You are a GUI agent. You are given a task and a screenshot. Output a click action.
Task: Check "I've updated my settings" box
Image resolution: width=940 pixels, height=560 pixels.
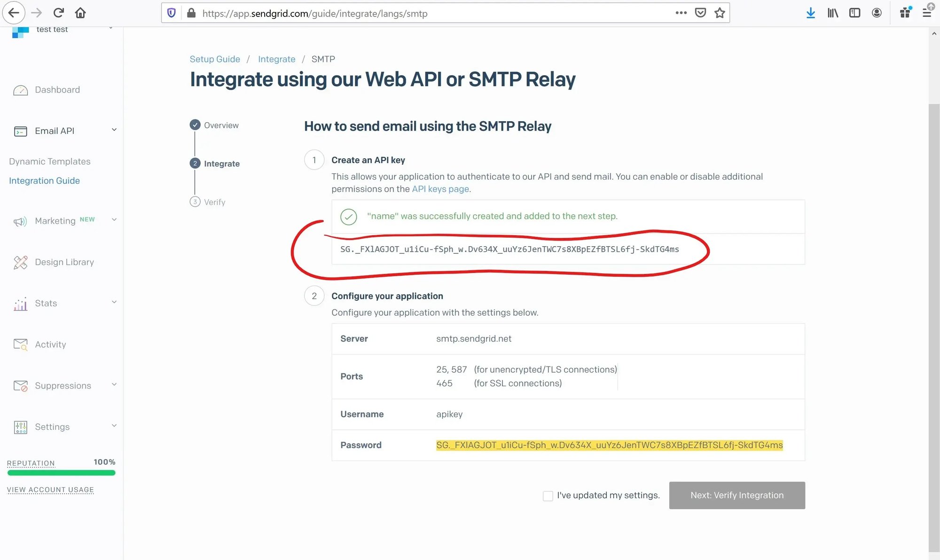point(548,496)
